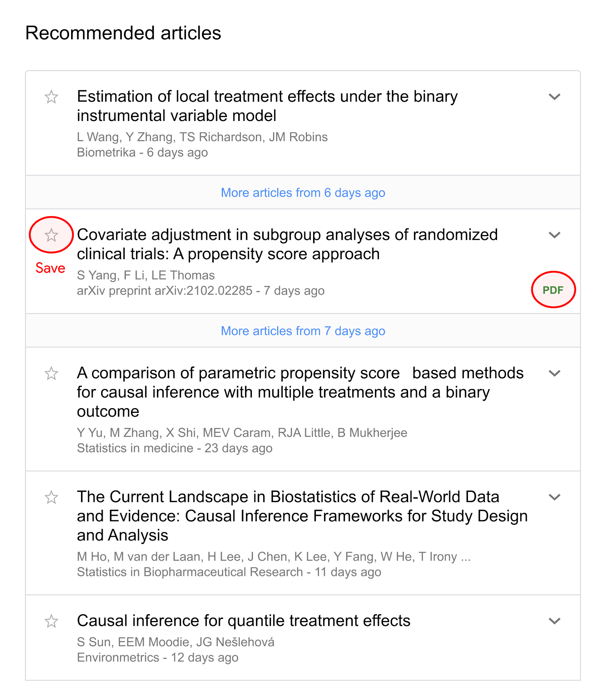Expand the parametric propensity score article options
The width and height of the screenshot is (605, 700).
click(x=554, y=373)
